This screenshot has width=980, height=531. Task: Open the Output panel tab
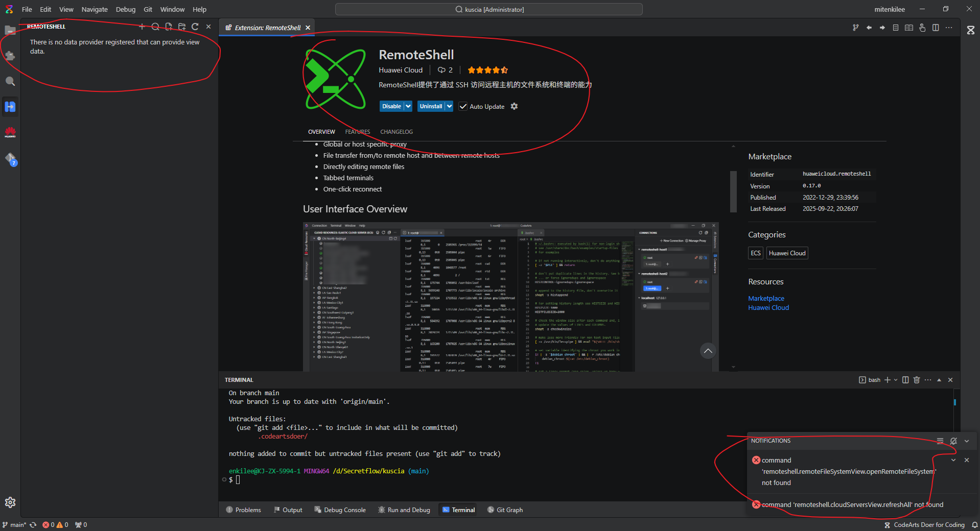288,510
